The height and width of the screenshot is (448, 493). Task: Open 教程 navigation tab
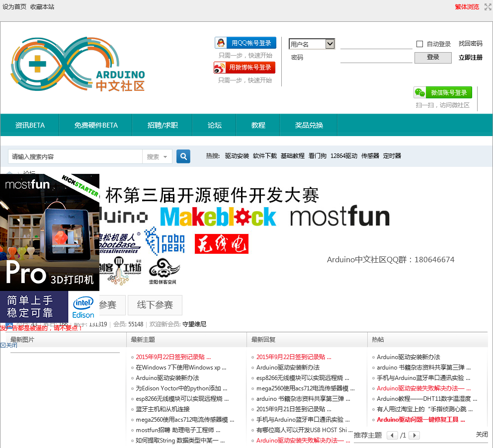click(258, 125)
